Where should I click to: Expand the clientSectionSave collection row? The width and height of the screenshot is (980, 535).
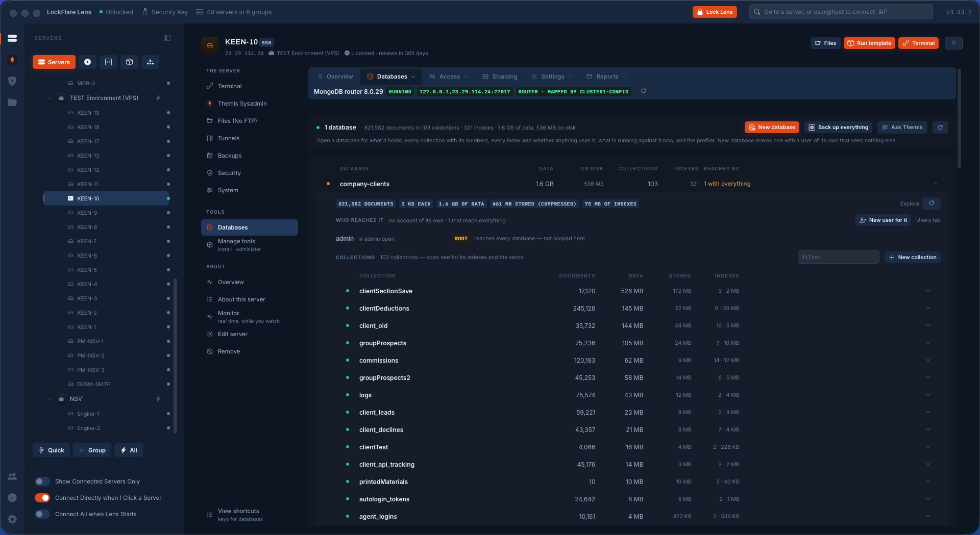tap(928, 291)
